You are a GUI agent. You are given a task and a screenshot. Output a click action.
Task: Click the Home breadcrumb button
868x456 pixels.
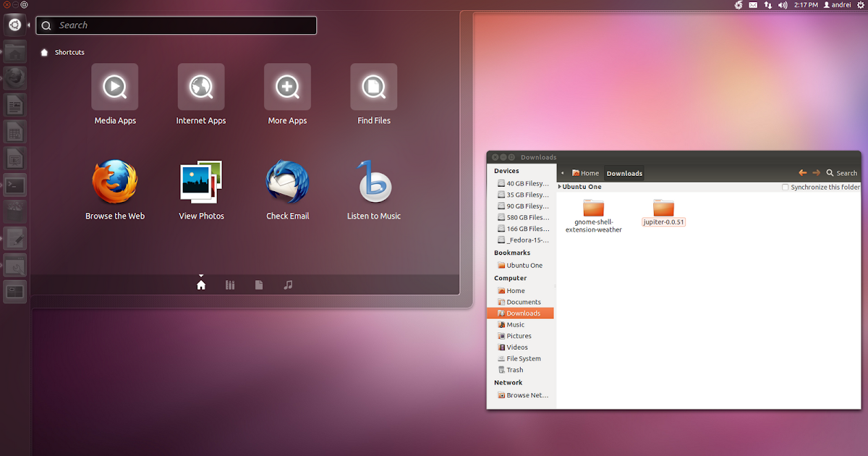(x=585, y=173)
